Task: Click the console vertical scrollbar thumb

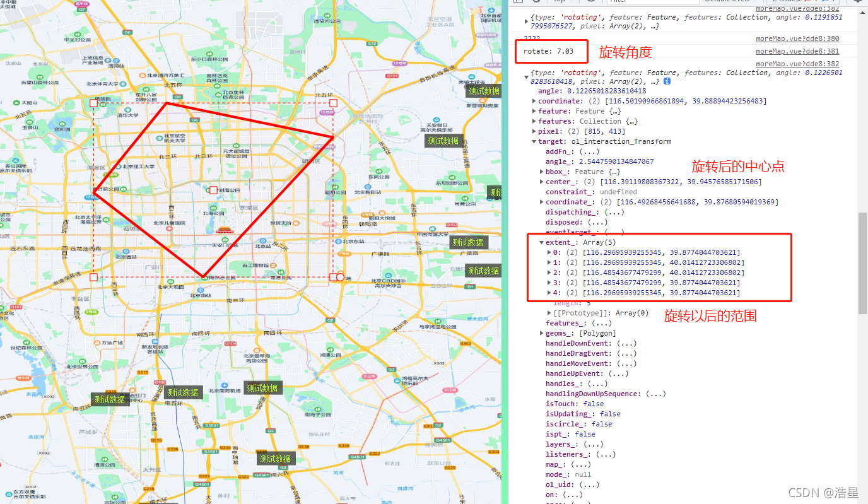Action: [863, 263]
